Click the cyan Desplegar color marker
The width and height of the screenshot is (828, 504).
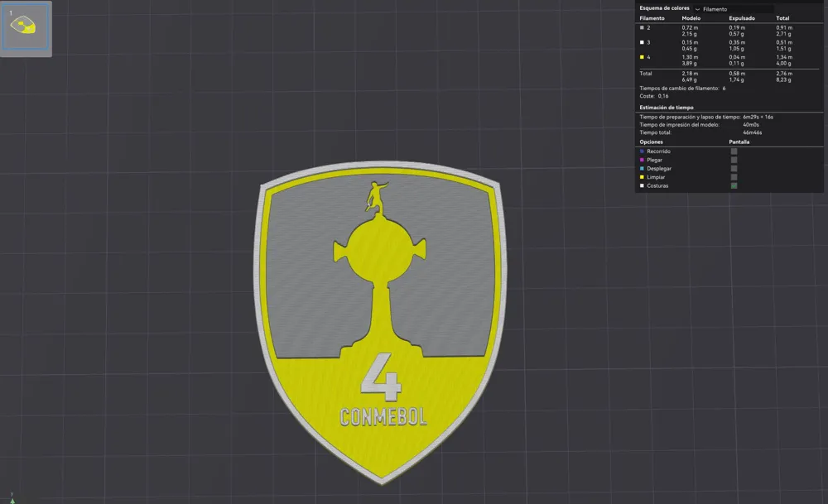click(643, 168)
